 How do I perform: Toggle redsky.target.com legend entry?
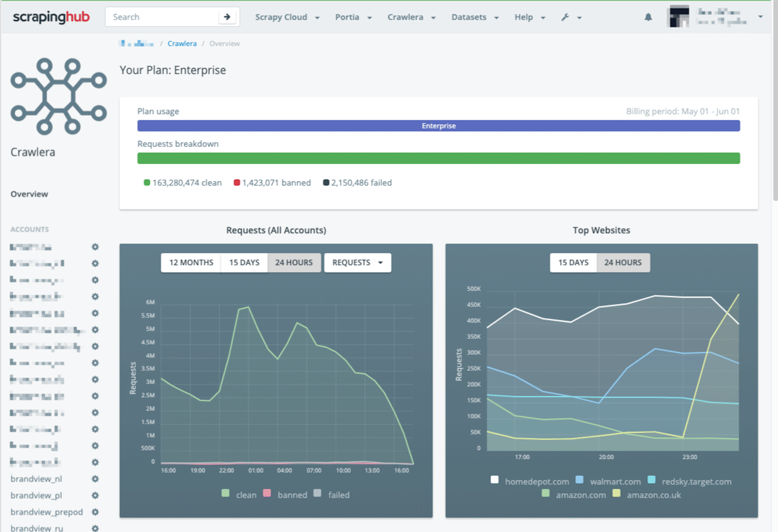click(x=690, y=481)
